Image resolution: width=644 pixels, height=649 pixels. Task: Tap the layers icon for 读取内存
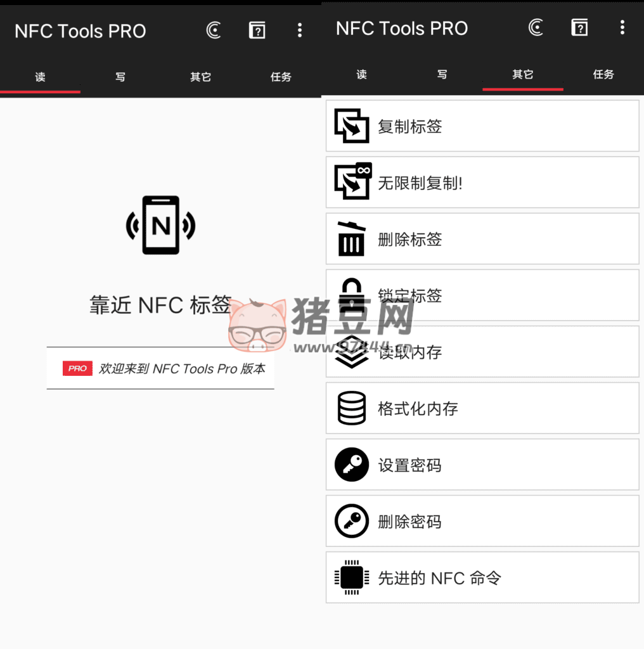[x=352, y=352]
